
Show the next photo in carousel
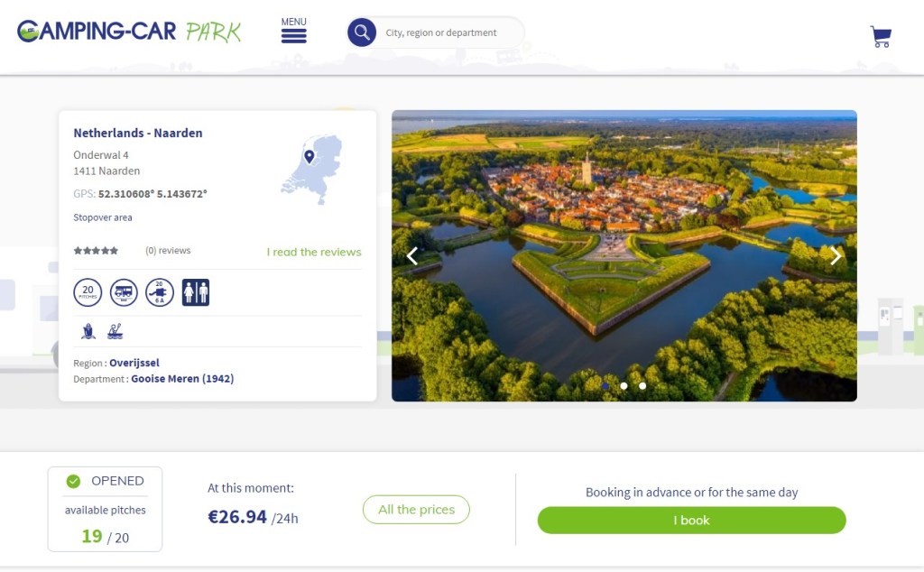[835, 256]
